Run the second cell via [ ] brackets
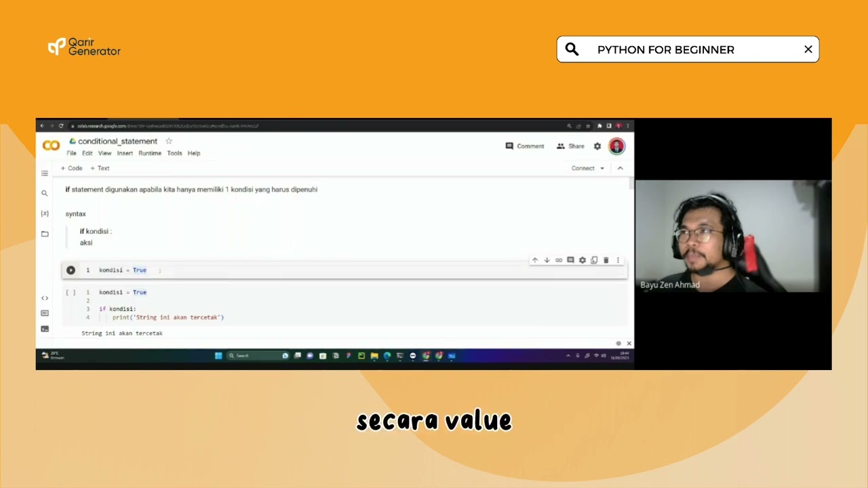 coord(71,292)
